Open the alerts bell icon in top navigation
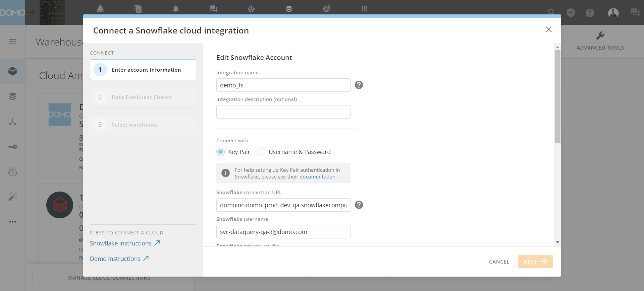The height and width of the screenshot is (291, 644). [176, 9]
